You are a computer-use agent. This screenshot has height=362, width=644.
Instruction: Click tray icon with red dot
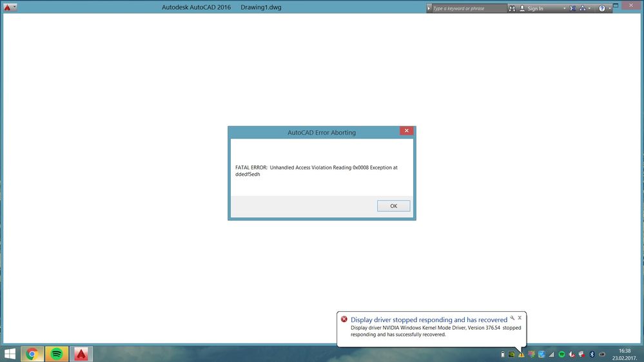[581, 354]
